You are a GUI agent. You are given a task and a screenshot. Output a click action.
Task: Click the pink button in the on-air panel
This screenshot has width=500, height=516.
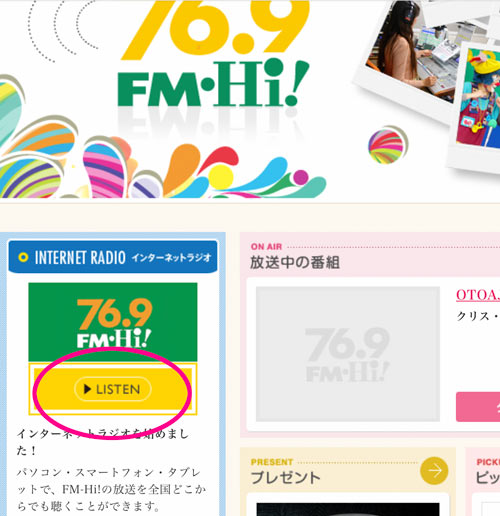click(478, 407)
